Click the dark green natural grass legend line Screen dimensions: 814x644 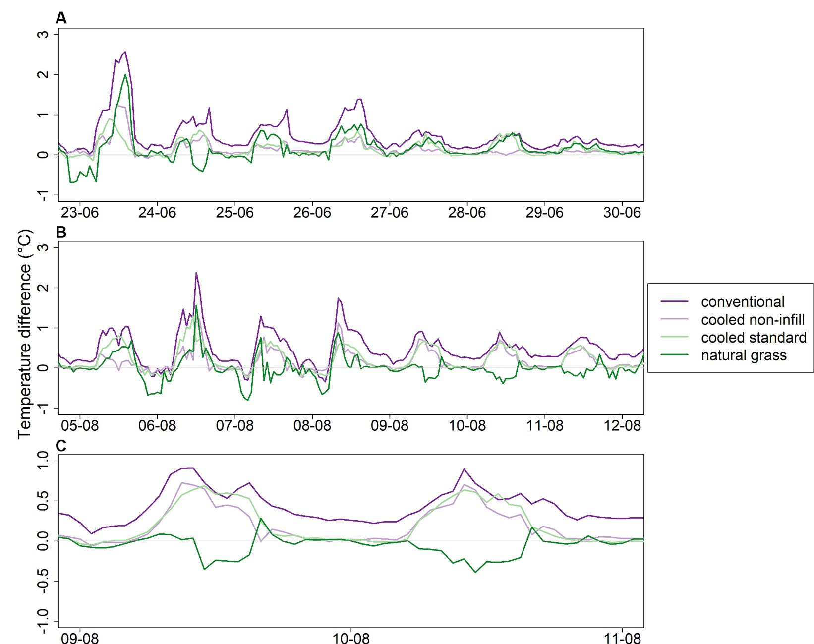pyautogui.click(x=675, y=355)
